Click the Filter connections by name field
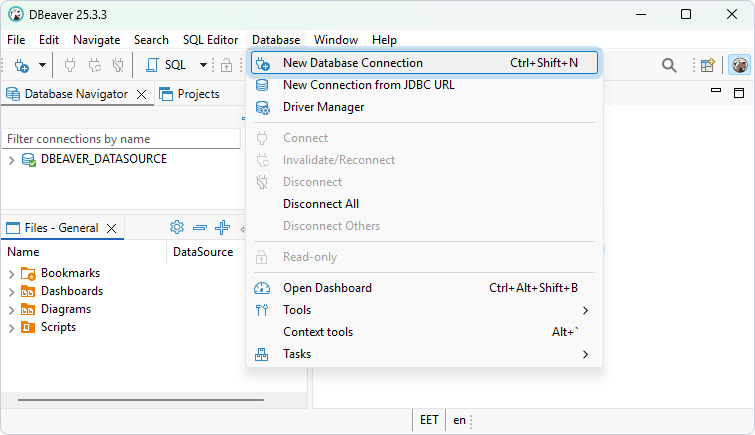Image resolution: width=755 pixels, height=435 pixels. point(121,139)
